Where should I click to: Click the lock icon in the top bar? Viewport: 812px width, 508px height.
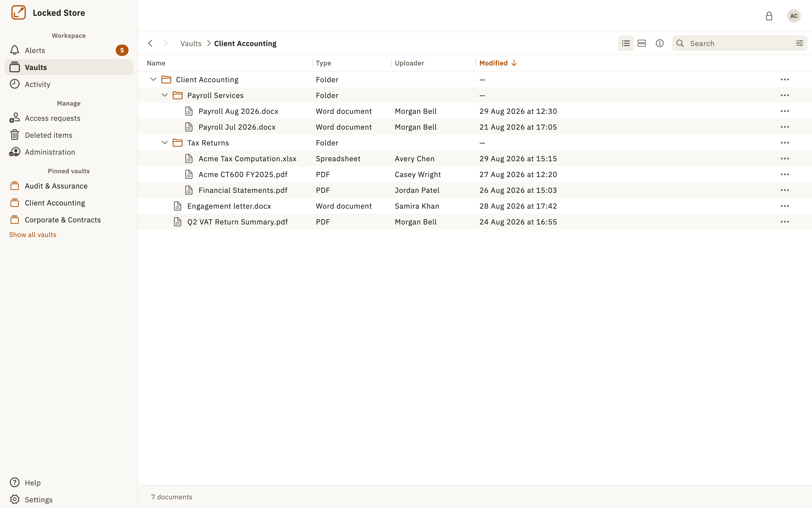click(769, 16)
